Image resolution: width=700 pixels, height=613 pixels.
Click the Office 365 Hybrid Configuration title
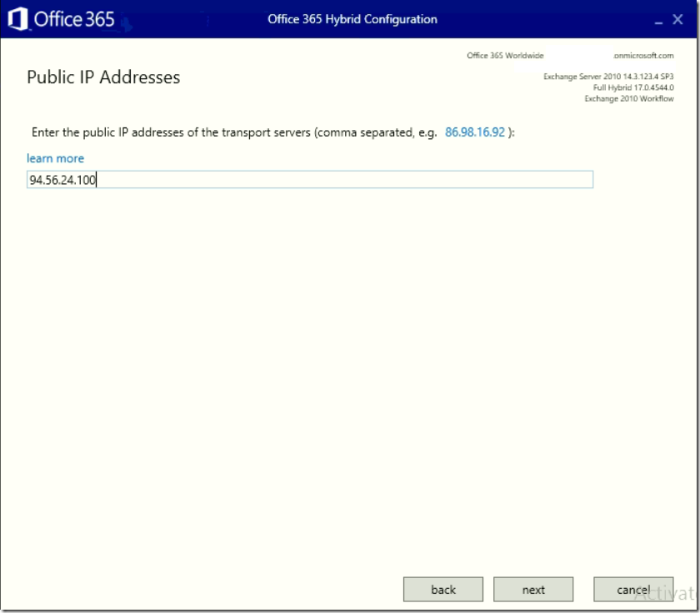click(352, 19)
